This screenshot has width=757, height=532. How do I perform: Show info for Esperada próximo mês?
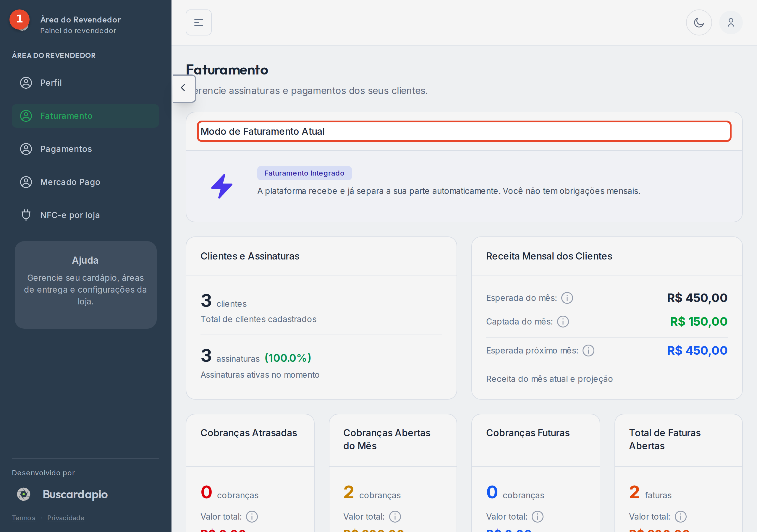pos(588,351)
